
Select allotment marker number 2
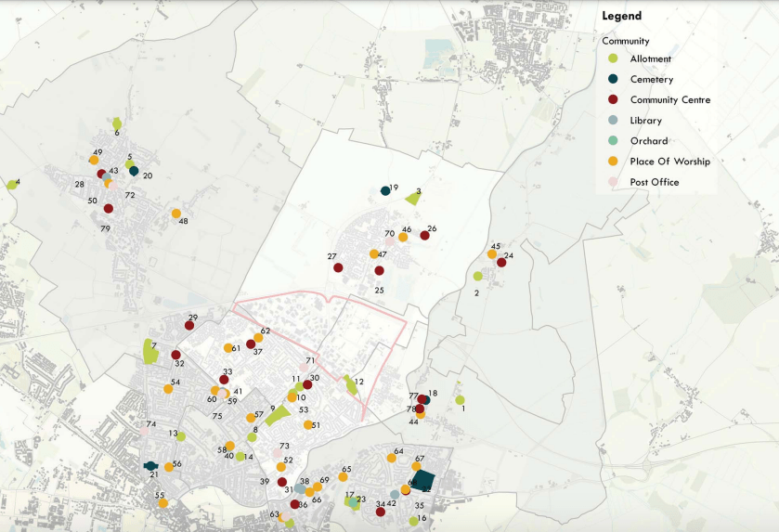click(477, 276)
